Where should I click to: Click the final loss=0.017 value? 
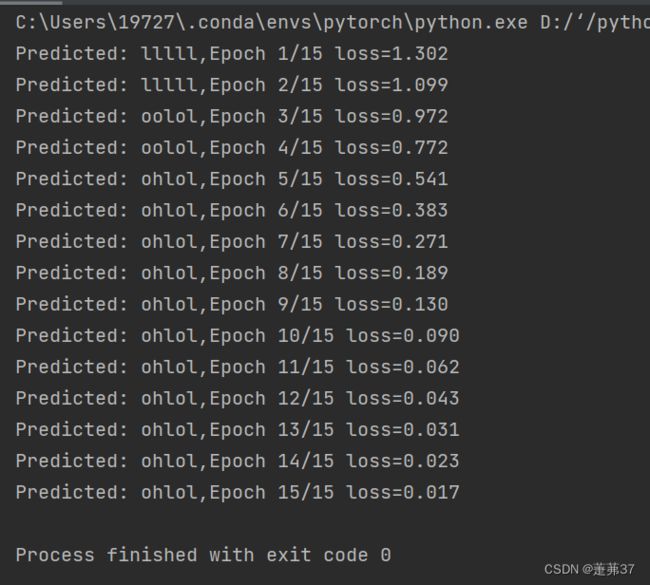(x=403, y=493)
